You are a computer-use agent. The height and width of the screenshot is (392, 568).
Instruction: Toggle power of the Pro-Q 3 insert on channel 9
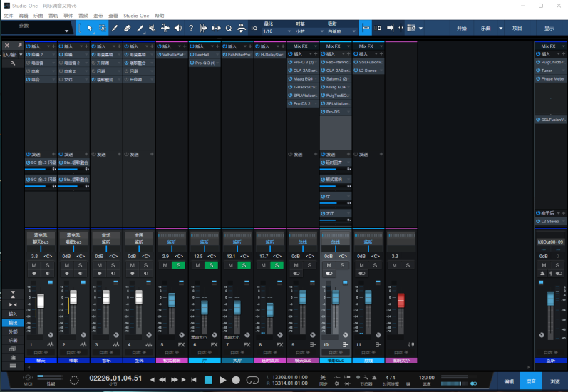pyautogui.click(x=290, y=62)
